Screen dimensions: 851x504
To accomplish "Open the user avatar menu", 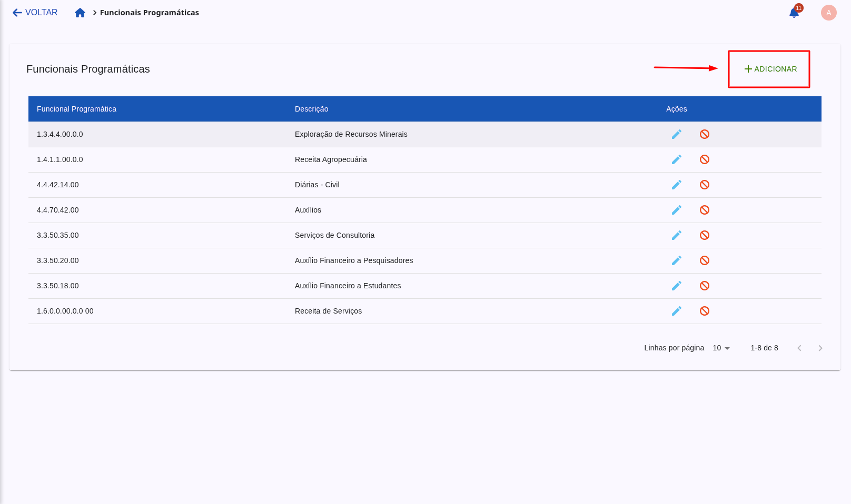I will (x=828, y=13).
